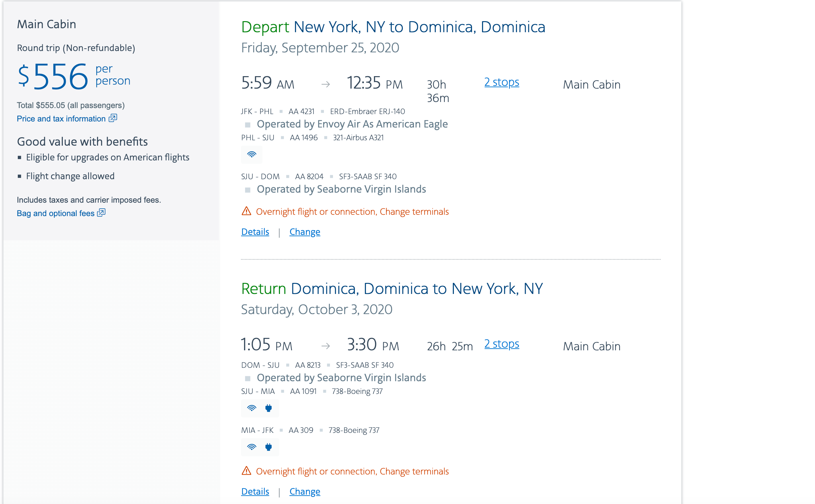815x504 pixels.
Task: Open Details for the return flight
Action: tap(255, 492)
